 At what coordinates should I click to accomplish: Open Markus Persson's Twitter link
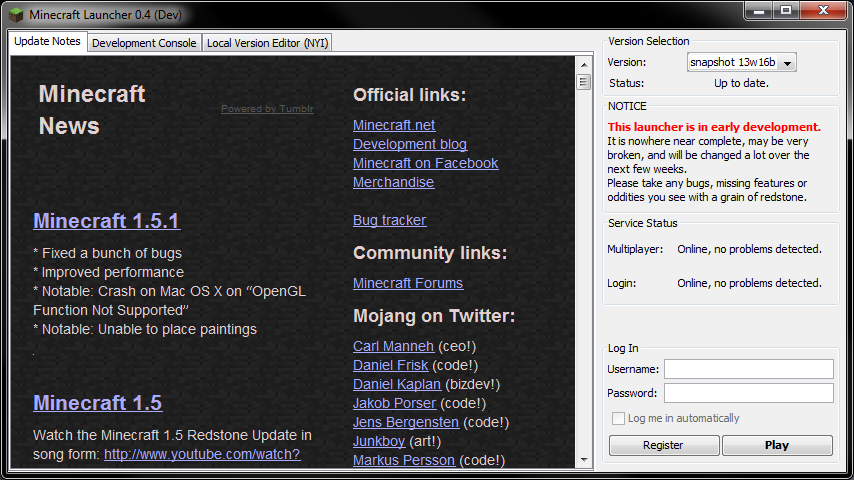(x=404, y=460)
